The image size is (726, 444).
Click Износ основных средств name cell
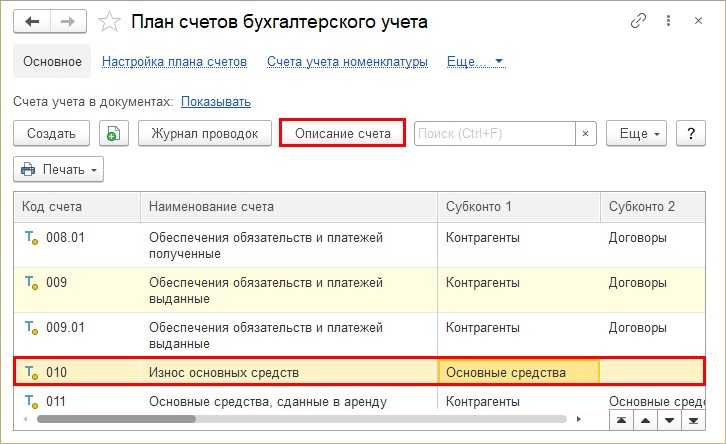(289, 372)
